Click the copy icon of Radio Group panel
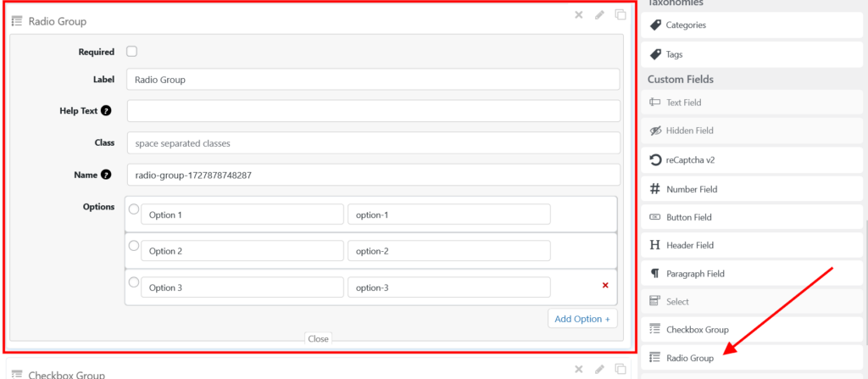Viewport: 868px width, 379px height. pos(620,14)
